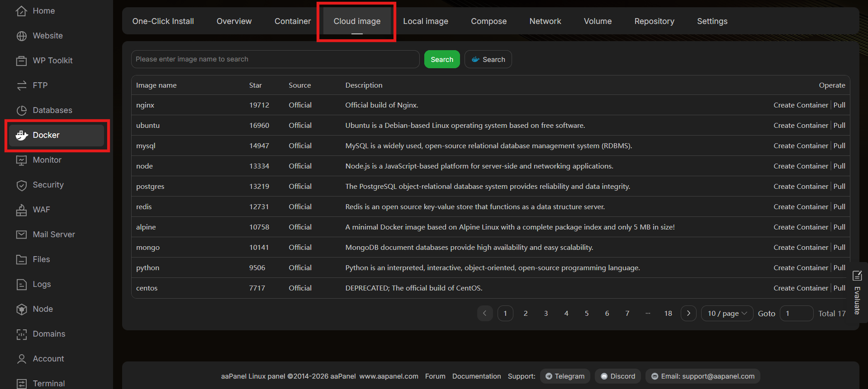Screen dimensions: 868x389
Task: Click the Star column header
Action: [256, 85]
